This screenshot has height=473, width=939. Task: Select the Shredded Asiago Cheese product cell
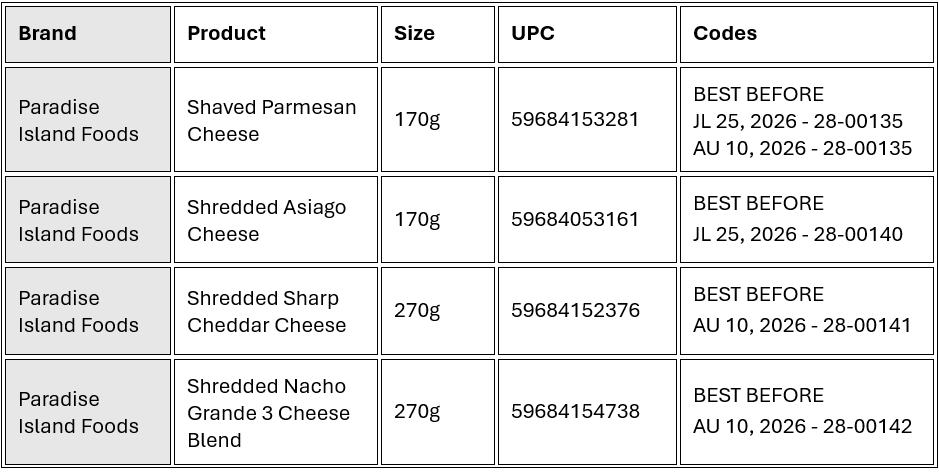(x=266, y=220)
